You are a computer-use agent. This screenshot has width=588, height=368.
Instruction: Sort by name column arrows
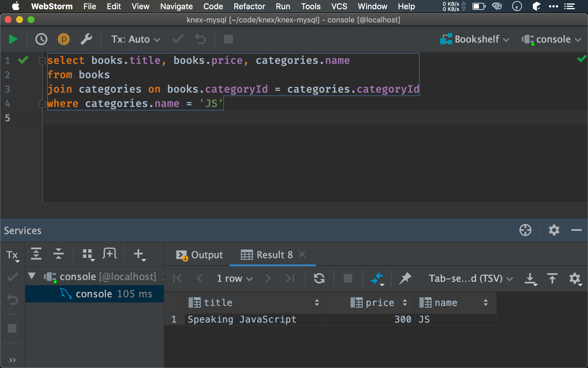pyautogui.click(x=486, y=302)
